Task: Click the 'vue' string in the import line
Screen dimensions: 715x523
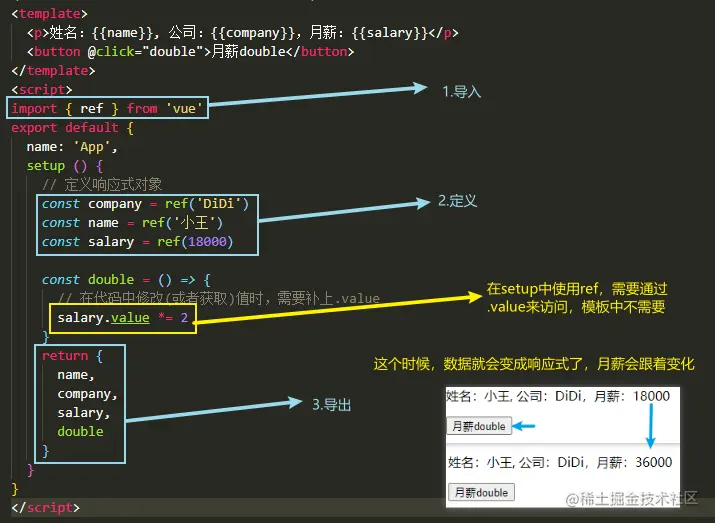Action: pyautogui.click(x=184, y=109)
